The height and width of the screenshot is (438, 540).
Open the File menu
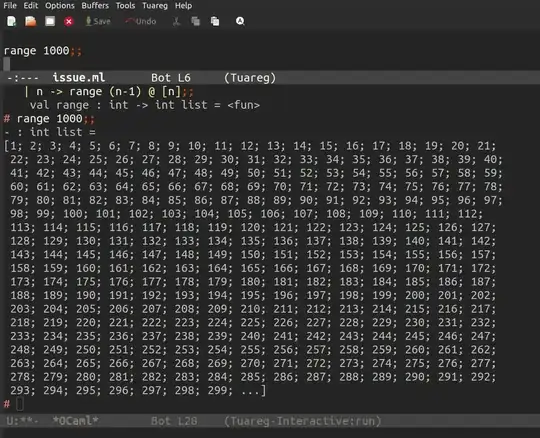click(x=10, y=6)
